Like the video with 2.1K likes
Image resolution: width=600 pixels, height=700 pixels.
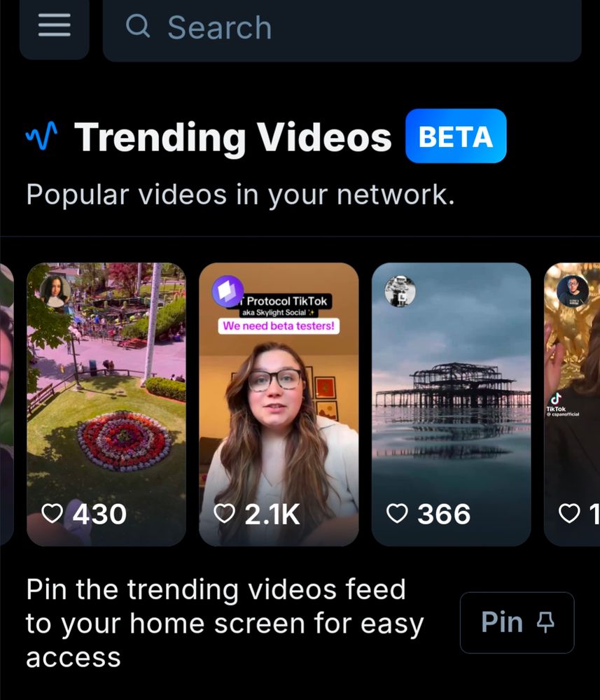point(224,513)
